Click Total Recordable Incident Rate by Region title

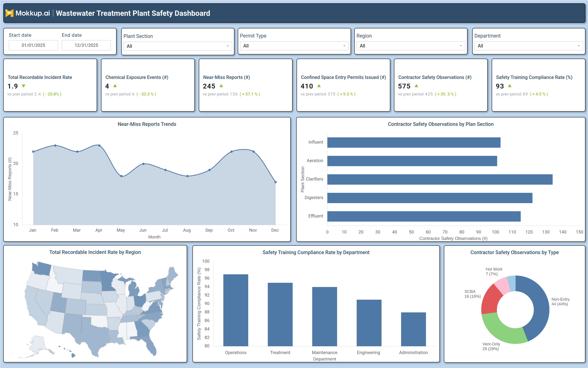click(x=95, y=252)
